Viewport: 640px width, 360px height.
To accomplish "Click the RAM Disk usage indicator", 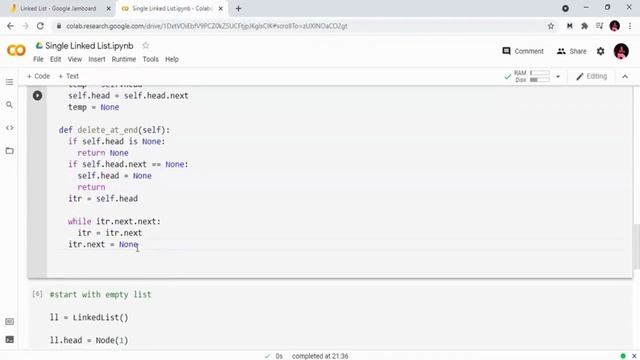I will pos(532,76).
